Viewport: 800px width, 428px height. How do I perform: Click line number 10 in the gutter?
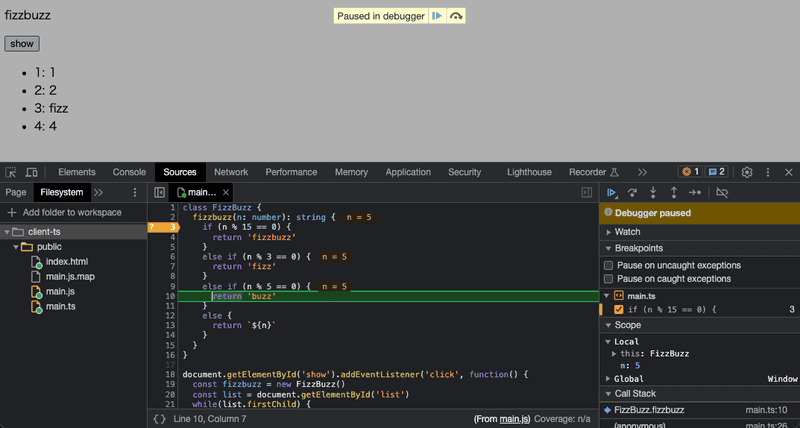click(x=170, y=296)
